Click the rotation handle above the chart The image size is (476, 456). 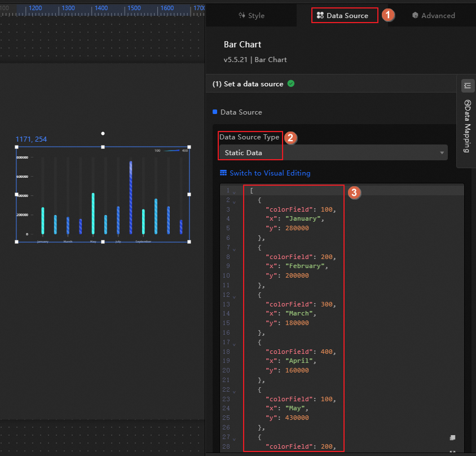(103, 133)
